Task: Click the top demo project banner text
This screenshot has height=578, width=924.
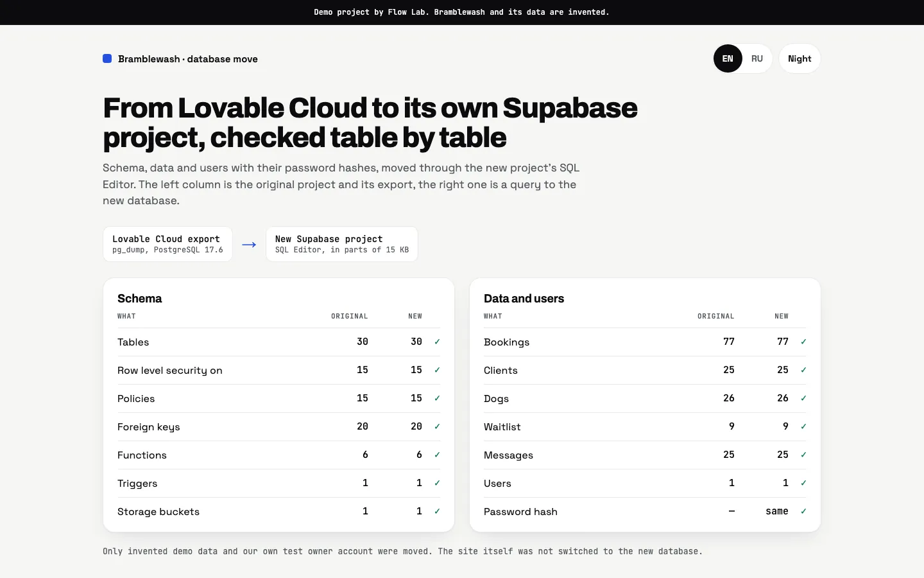Action: tap(462, 12)
